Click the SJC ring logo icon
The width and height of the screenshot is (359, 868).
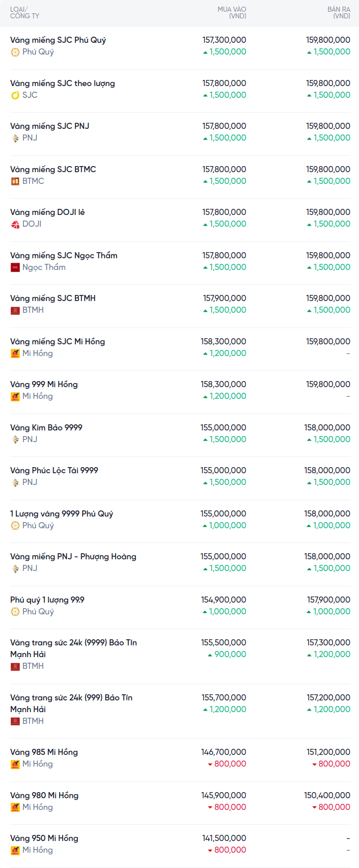click(x=15, y=95)
